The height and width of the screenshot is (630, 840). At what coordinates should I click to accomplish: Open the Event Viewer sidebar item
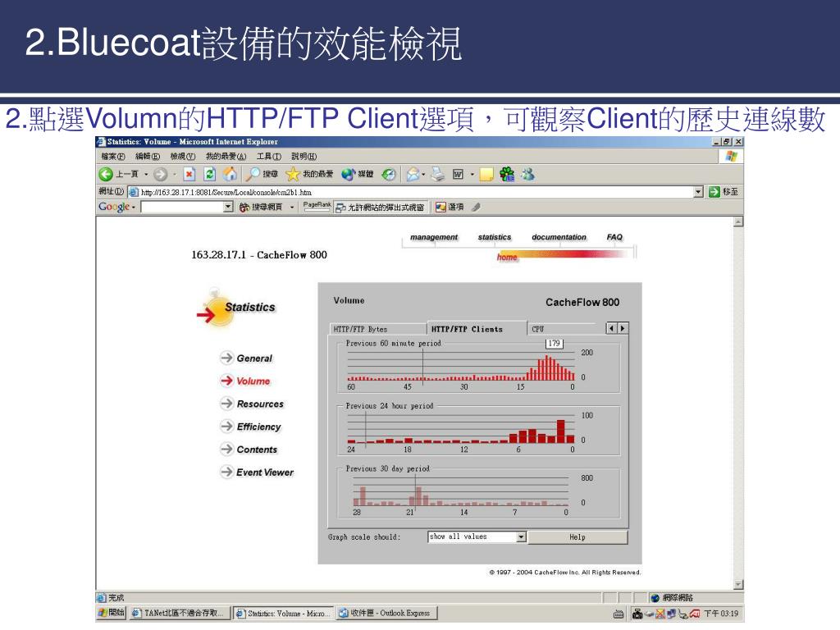pos(257,472)
